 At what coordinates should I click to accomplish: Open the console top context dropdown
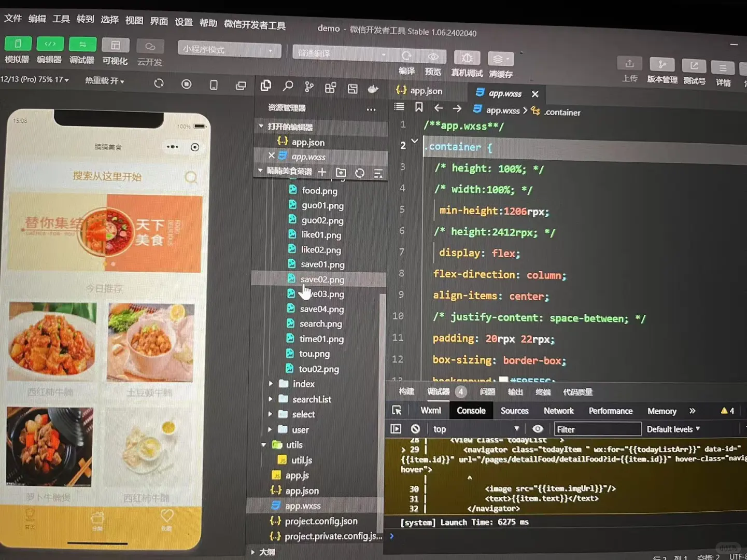(476, 429)
